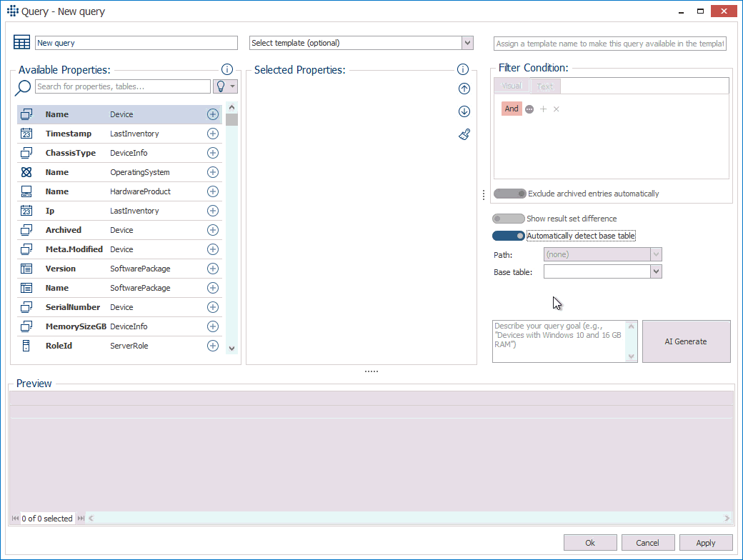Viewport: 743px width, 560px height.
Task: Enable Show result set difference
Action: 508,219
